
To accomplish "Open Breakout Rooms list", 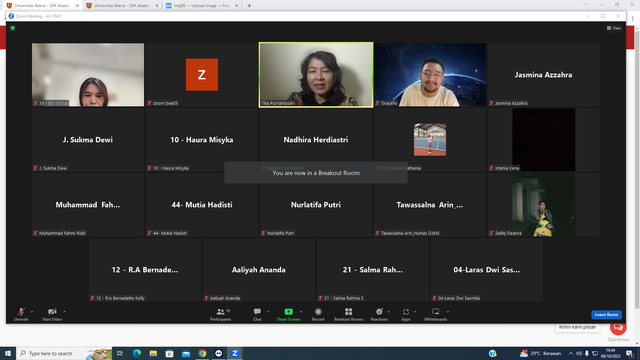I will click(349, 314).
